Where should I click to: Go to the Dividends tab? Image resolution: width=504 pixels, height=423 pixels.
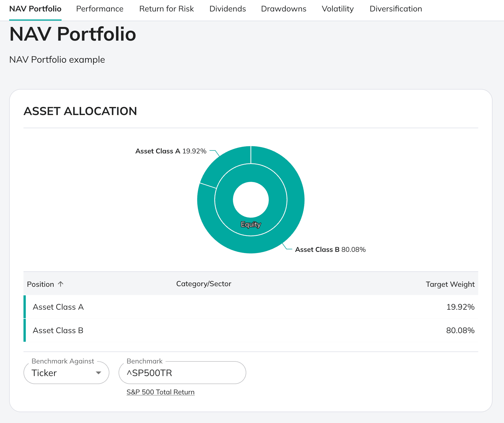click(228, 9)
